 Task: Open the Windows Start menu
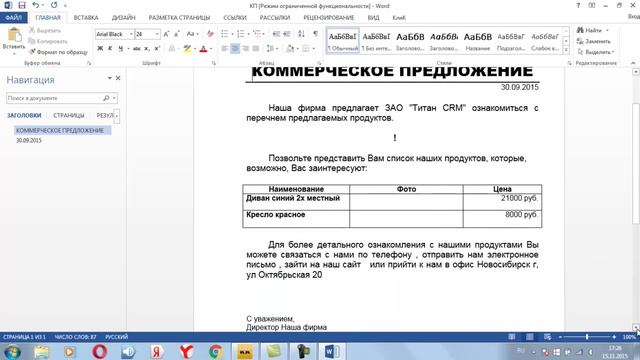(12, 351)
